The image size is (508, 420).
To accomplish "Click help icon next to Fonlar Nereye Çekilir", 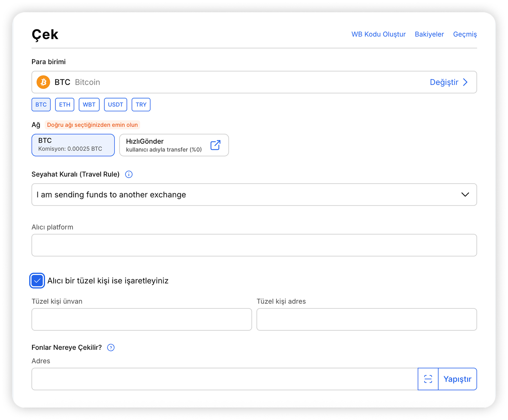I will point(111,348).
